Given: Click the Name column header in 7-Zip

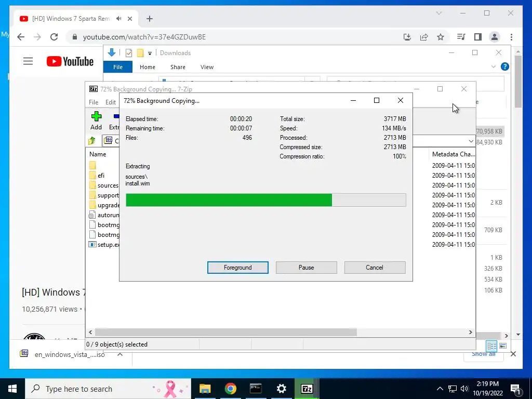Looking at the screenshot, I should [98, 154].
